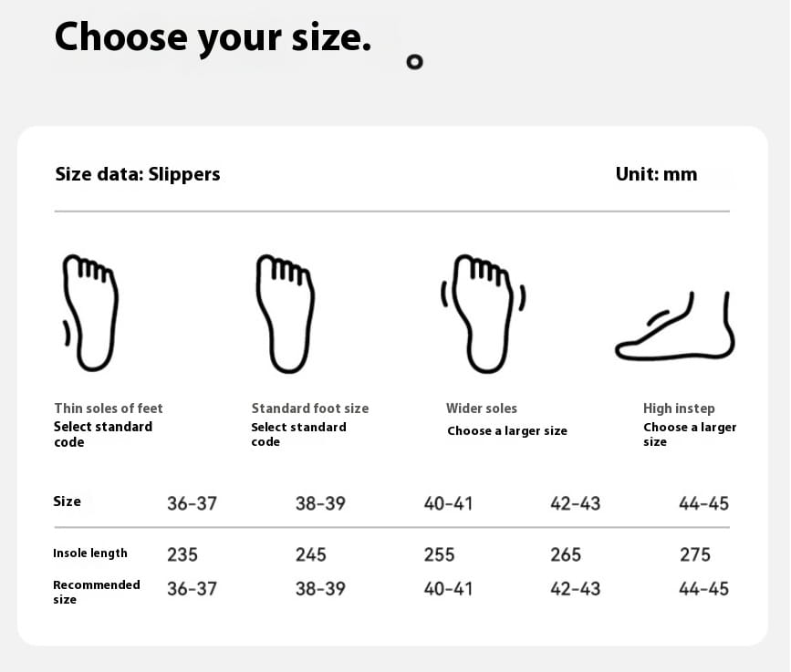Click the "Unit: mm" label
The image size is (791, 672).
[x=656, y=174]
